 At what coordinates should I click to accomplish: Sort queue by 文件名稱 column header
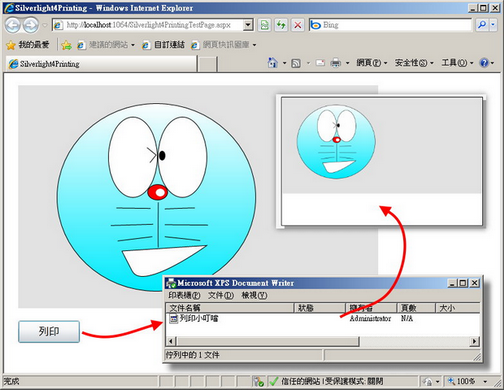pyautogui.click(x=230, y=308)
